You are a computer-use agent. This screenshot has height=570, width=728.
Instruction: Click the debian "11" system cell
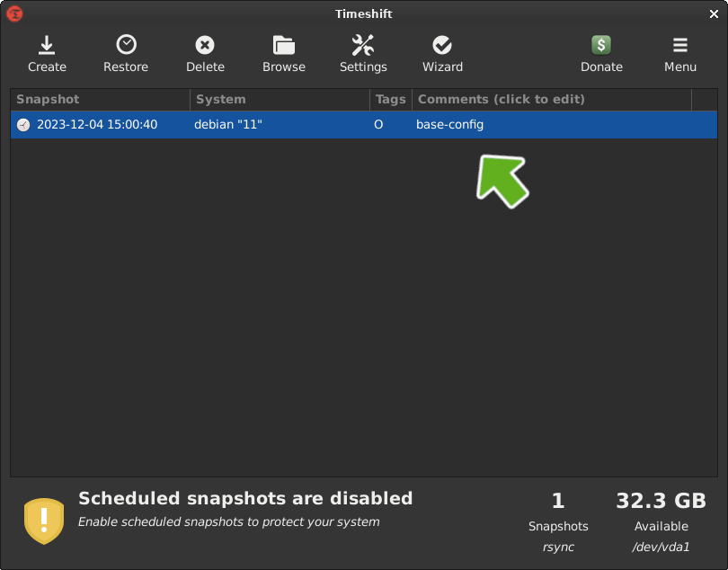point(228,125)
